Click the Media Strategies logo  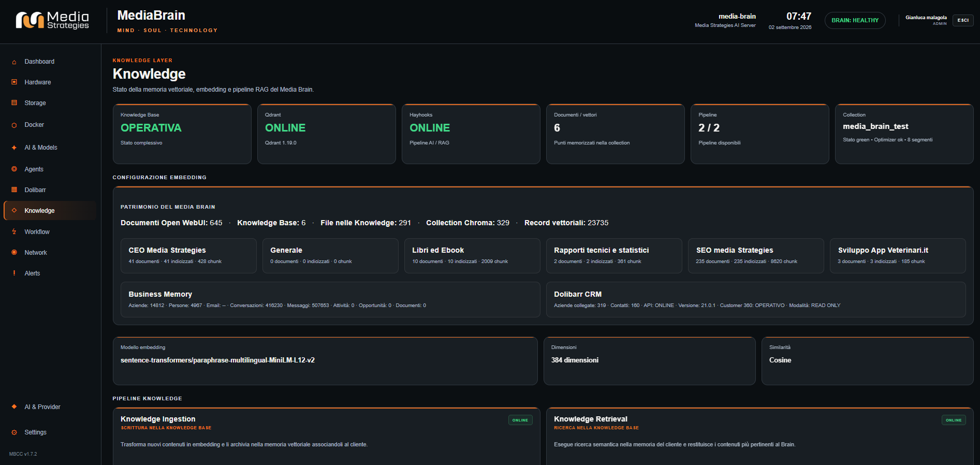(52, 20)
